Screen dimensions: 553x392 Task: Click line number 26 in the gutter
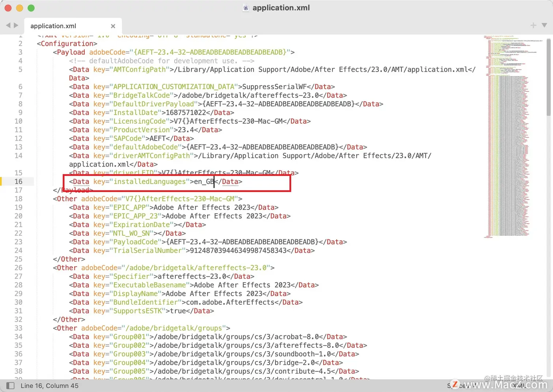pos(18,268)
